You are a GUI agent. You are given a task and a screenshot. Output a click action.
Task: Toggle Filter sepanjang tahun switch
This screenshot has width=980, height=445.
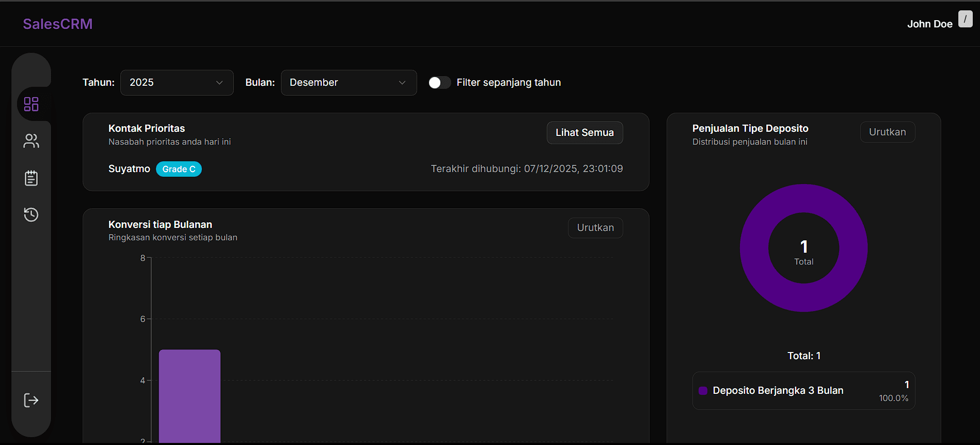(x=439, y=83)
